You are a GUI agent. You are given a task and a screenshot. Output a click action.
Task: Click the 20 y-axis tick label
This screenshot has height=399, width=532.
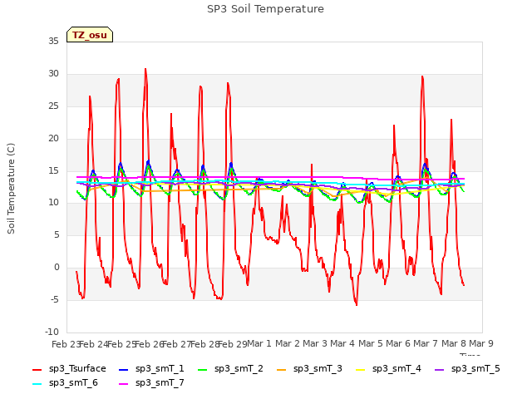[53, 139]
